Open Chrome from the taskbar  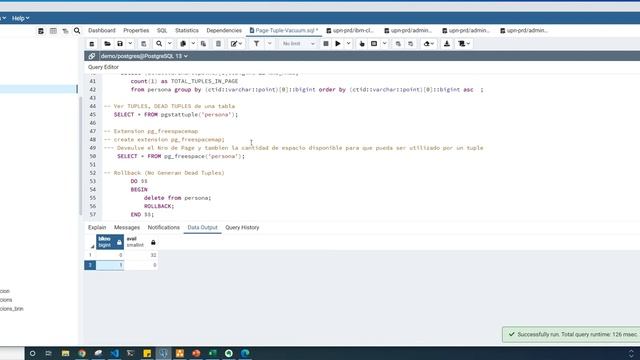(82, 353)
